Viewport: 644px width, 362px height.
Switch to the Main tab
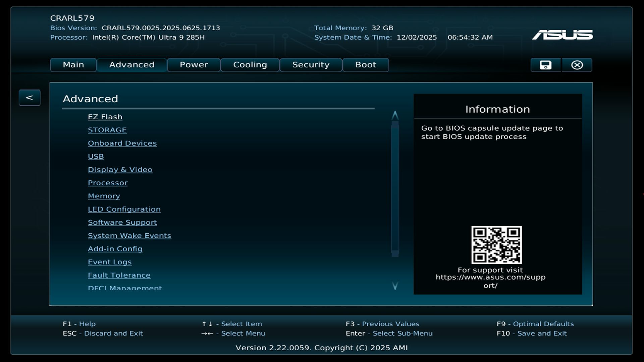[x=73, y=65]
